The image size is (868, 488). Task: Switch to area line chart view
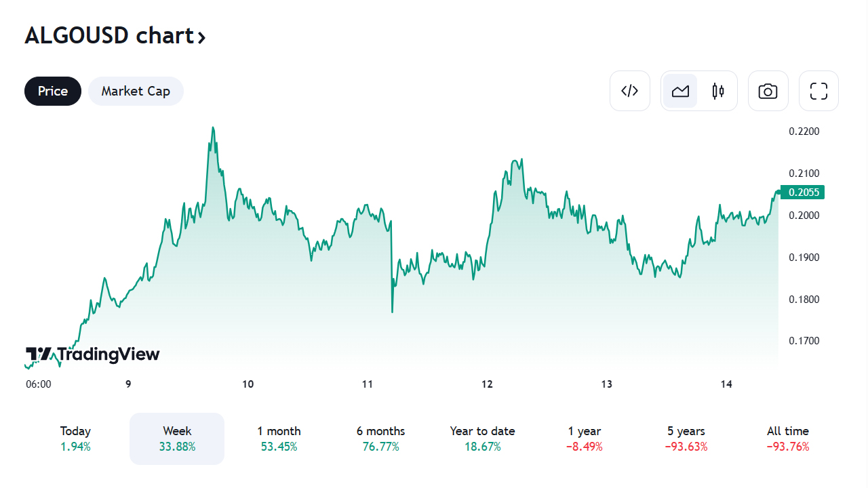pos(680,91)
